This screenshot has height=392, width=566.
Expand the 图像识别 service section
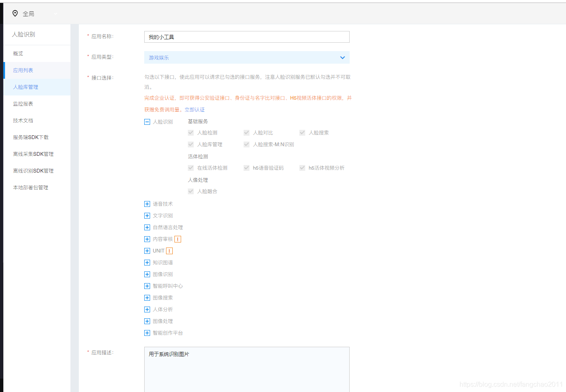pyautogui.click(x=147, y=274)
